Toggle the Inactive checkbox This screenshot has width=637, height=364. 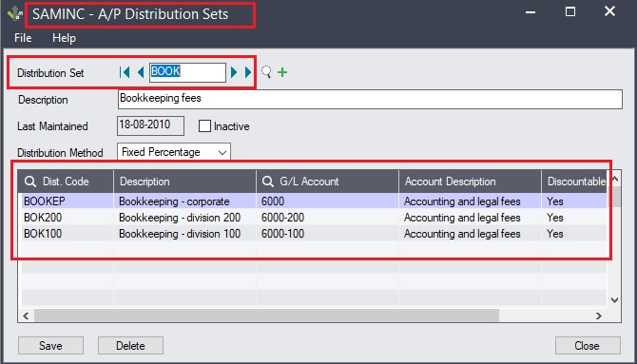pyautogui.click(x=204, y=126)
